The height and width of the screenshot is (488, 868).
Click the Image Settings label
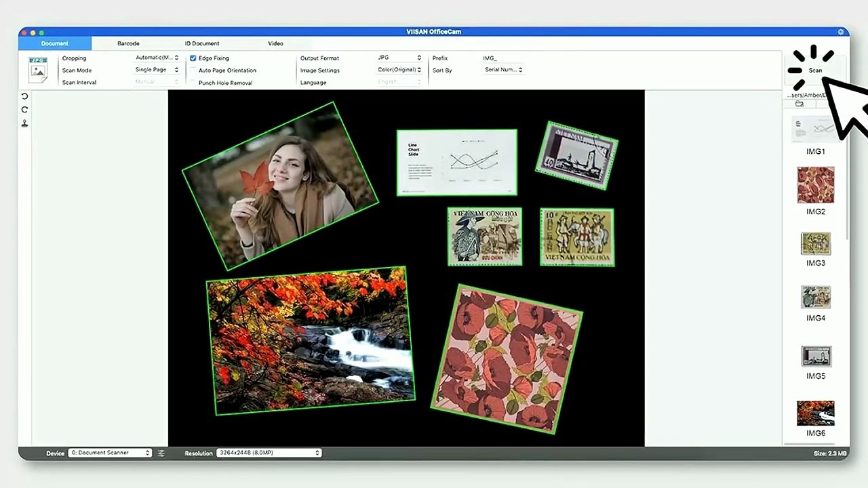point(320,70)
